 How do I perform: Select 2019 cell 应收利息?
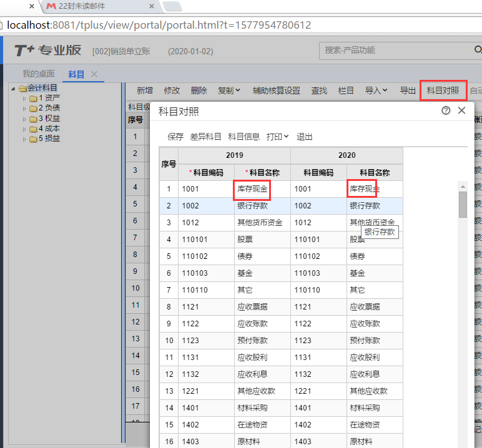[262, 374]
